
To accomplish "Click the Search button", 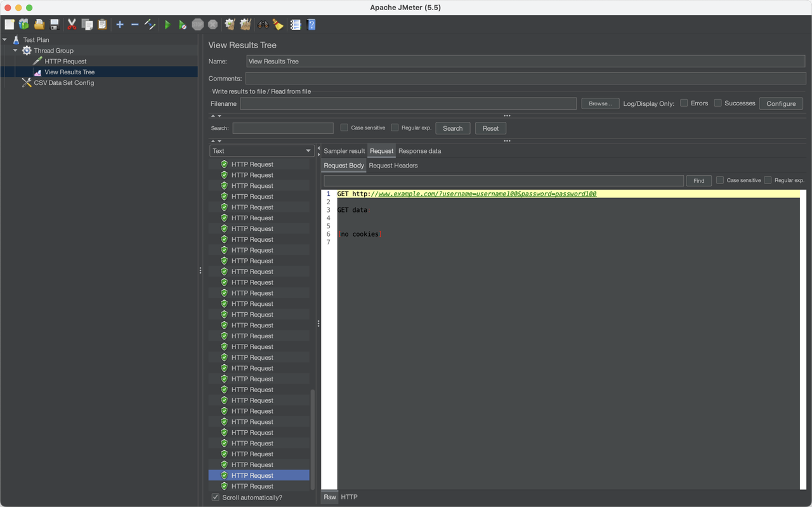I will coord(453,128).
